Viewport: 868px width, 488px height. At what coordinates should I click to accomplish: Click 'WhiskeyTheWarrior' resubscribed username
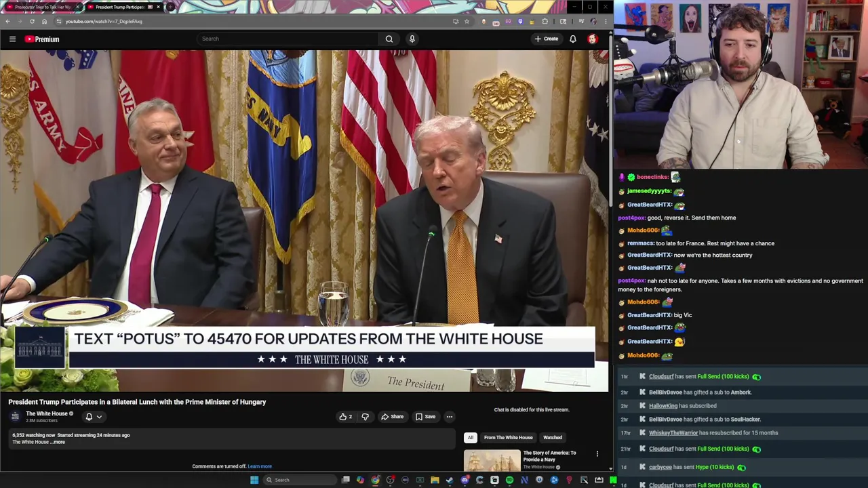pos(673,433)
